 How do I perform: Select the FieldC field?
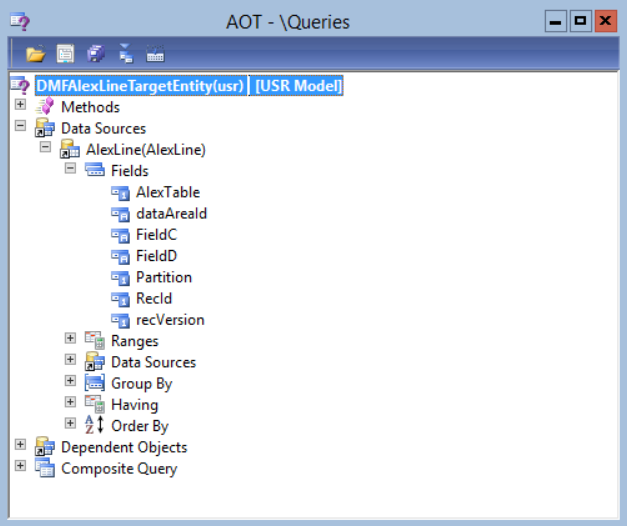pos(156,234)
